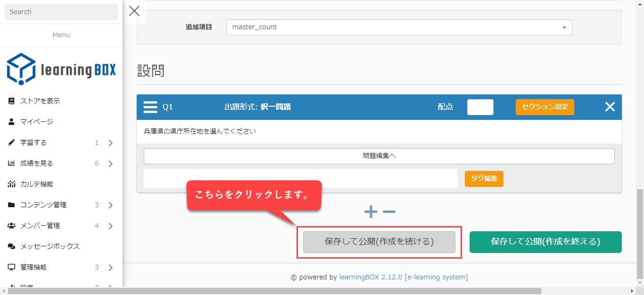This screenshot has height=295, width=644.
Task: Expand the 学習する submenu chevron
Action: pyautogui.click(x=110, y=143)
